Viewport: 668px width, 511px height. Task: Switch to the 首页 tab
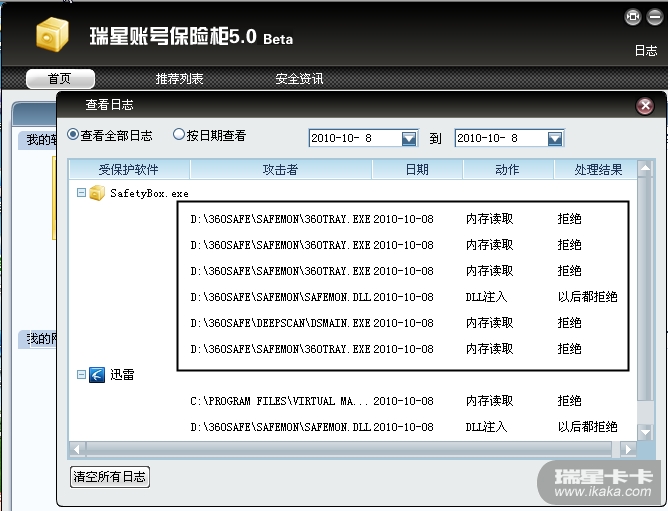(60, 78)
